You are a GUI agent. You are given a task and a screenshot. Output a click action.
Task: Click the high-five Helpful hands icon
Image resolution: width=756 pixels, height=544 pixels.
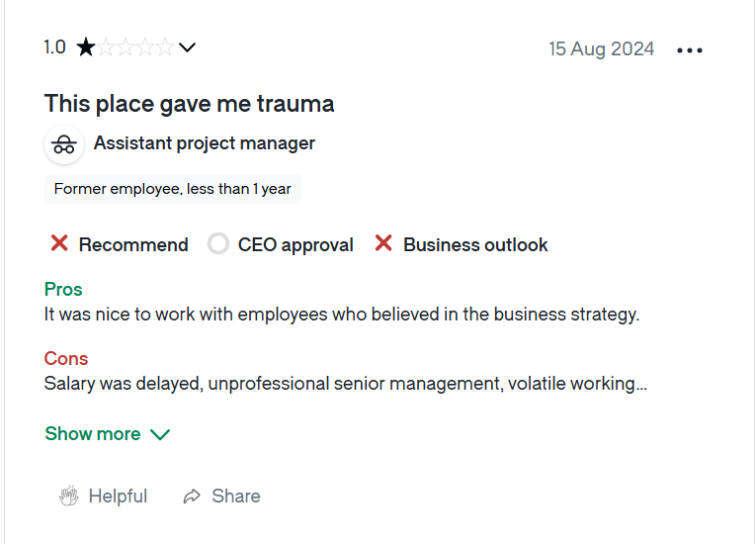[69, 496]
